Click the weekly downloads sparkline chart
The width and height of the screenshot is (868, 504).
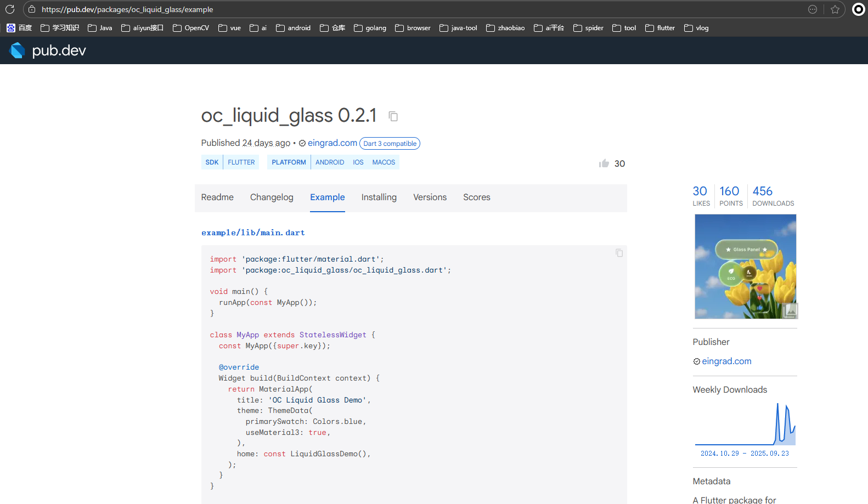pos(745,424)
